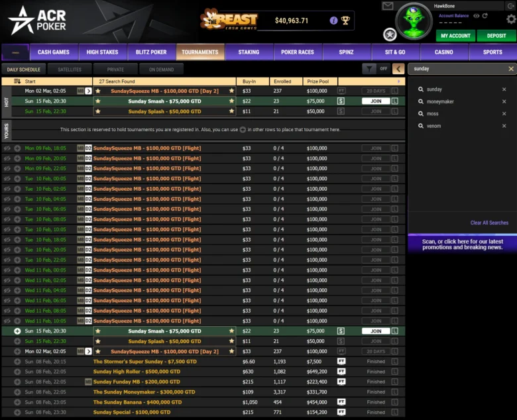The height and width of the screenshot is (420, 517).
Task: Open the messages envelope icon
Action: [388, 5]
